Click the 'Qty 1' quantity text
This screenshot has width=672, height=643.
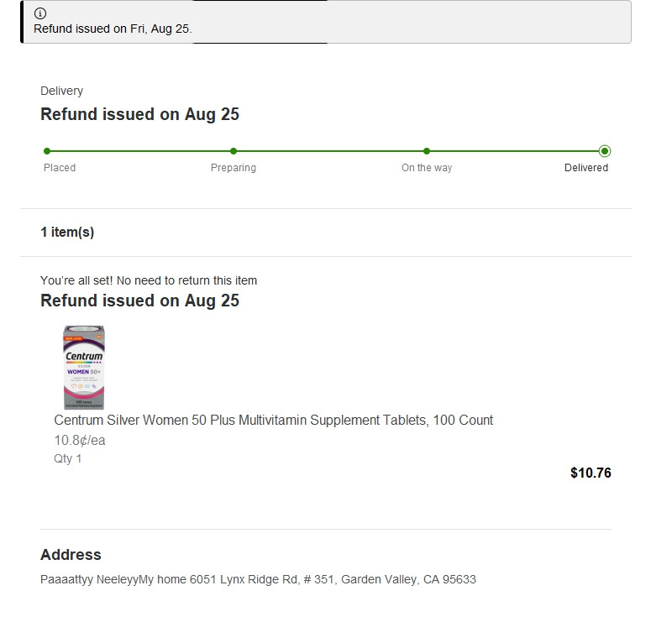68,458
